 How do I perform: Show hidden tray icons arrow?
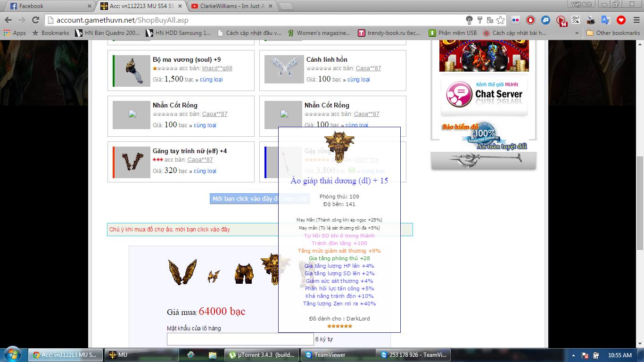(574, 355)
